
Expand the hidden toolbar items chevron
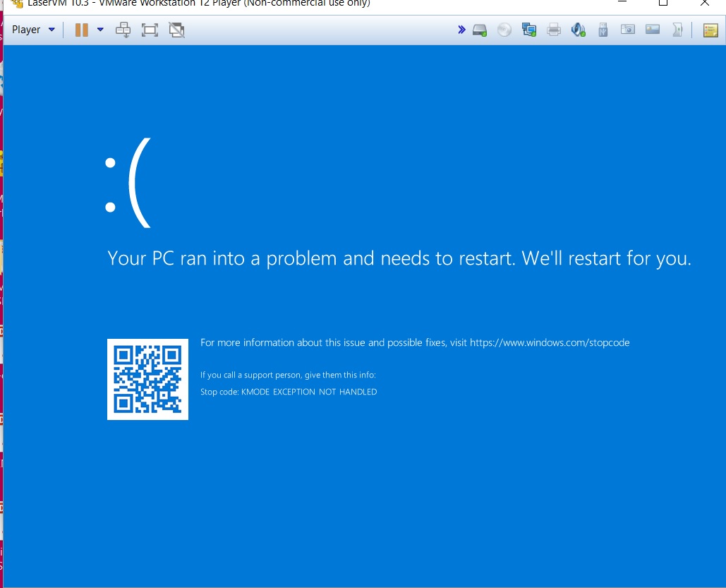click(x=462, y=30)
